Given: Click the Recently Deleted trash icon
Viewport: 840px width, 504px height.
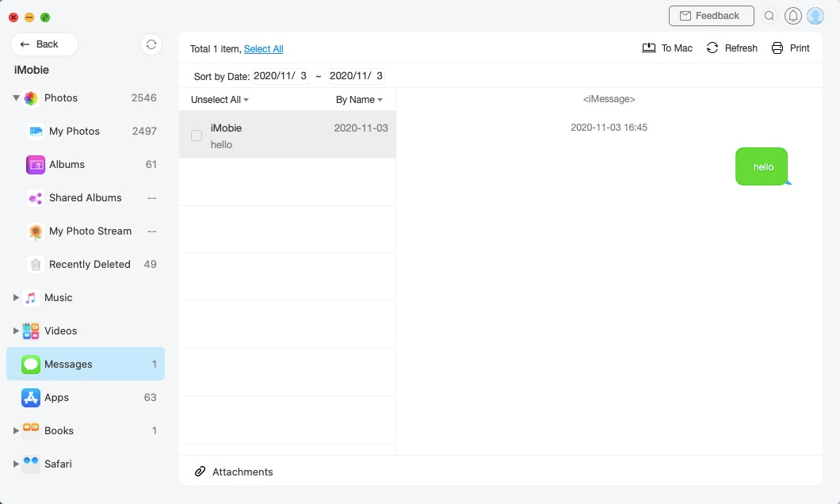Looking at the screenshot, I should tap(36, 265).
